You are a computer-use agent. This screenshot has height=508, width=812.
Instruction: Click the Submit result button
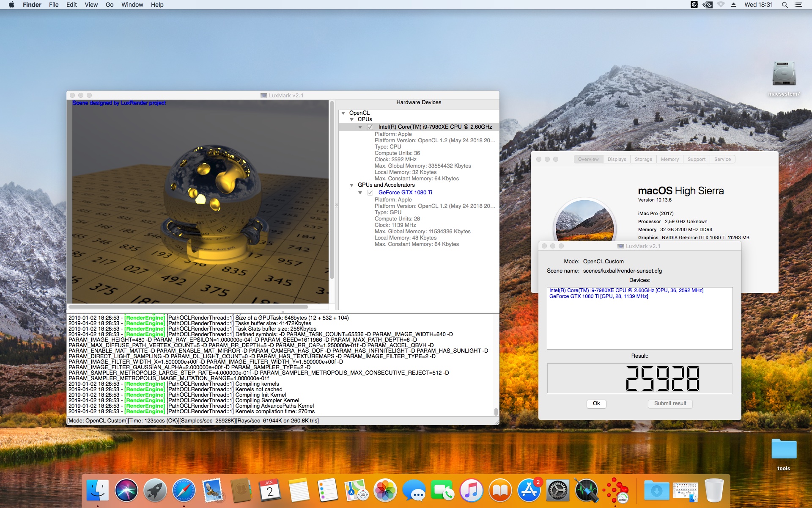[670, 403]
